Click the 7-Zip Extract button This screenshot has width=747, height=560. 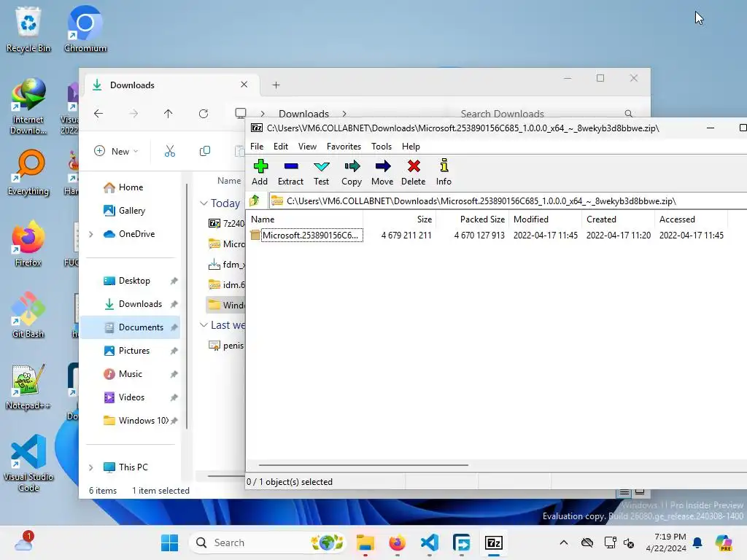pyautogui.click(x=290, y=172)
